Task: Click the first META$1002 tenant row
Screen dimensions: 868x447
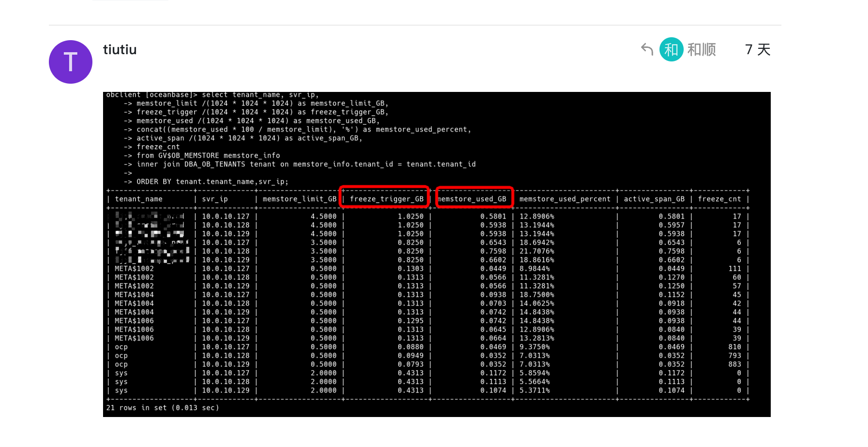Action: [134, 268]
